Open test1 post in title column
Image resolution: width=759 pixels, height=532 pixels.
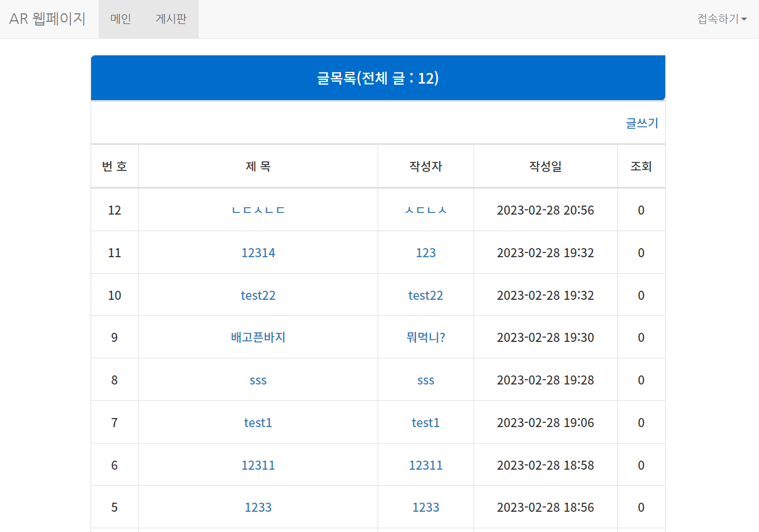pyautogui.click(x=258, y=422)
